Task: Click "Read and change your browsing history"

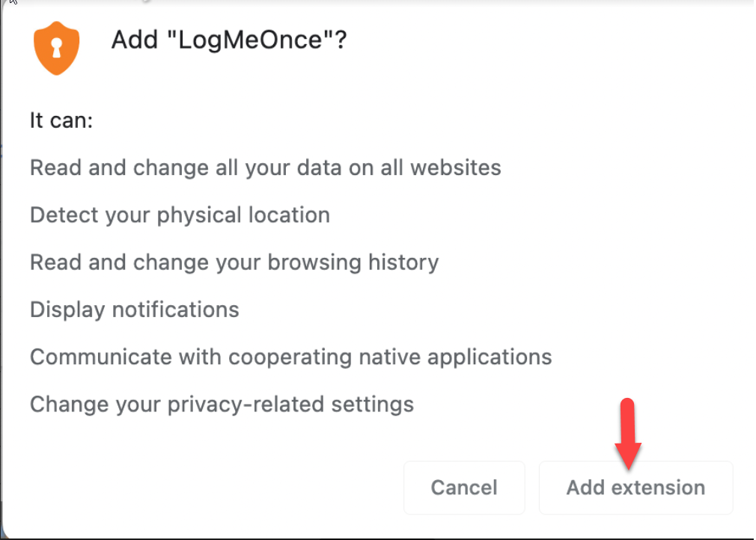Action: (234, 263)
